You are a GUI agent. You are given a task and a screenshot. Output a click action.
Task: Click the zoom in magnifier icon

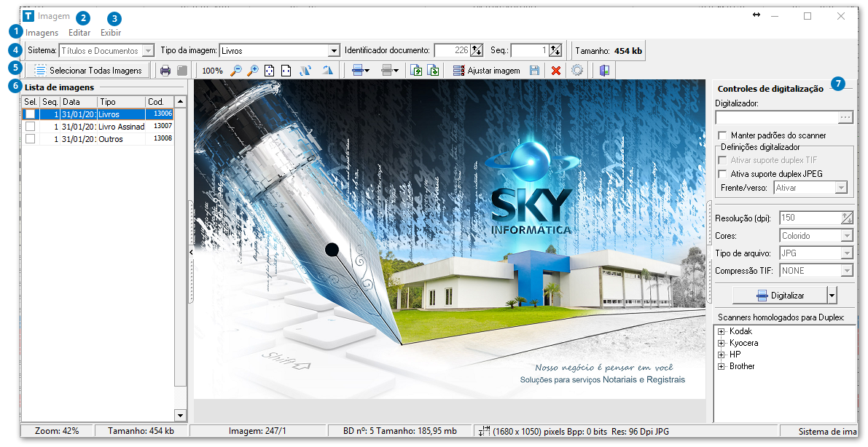pyautogui.click(x=253, y=71)
